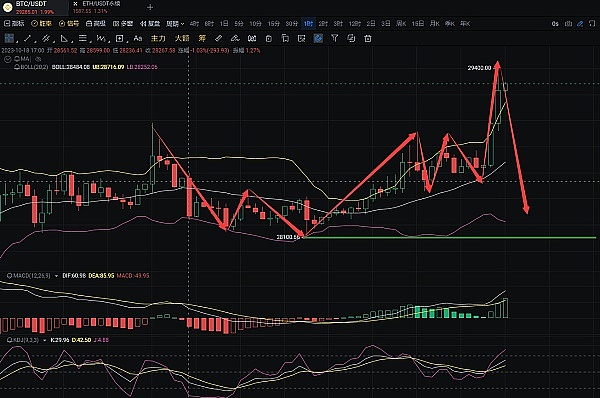Take a chart snapshot with camera icon
Image resolution: width=600 pixels, height=398 pixels.
568,24
